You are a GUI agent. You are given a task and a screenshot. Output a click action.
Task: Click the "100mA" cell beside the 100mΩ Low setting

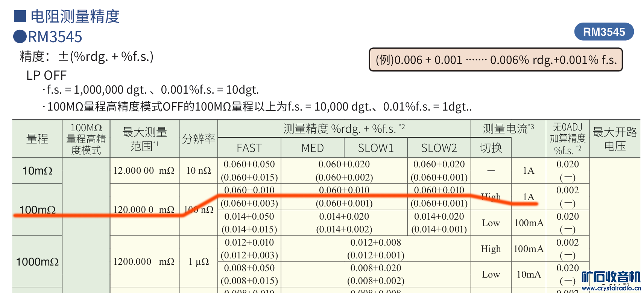[x=529, y=223]
